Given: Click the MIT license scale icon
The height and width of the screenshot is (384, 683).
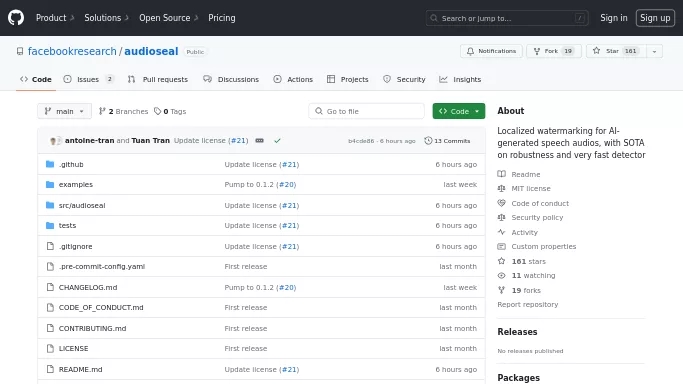Looking at the screenshot, I should [x=502, y=189].
